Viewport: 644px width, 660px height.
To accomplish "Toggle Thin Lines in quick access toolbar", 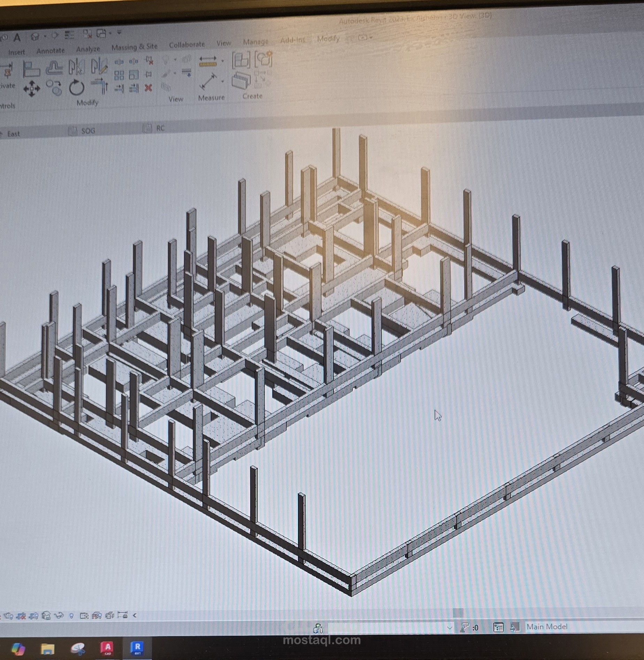I will tap(69, 35).
